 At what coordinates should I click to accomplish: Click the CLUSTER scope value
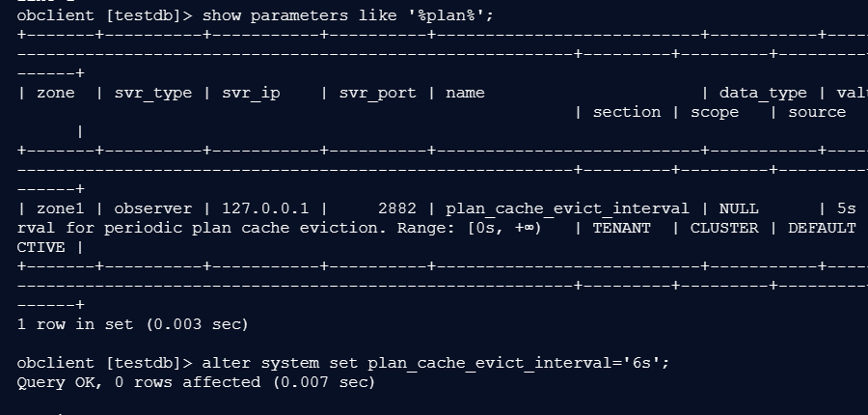724,228
